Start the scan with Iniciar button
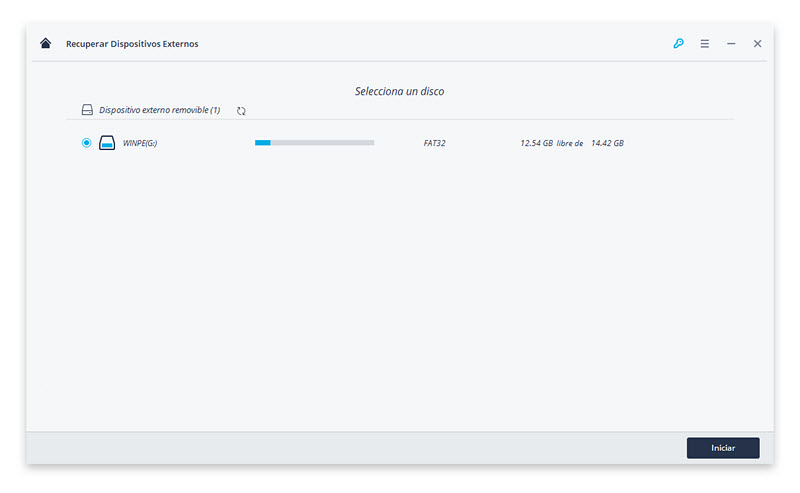 click(723, 448)
